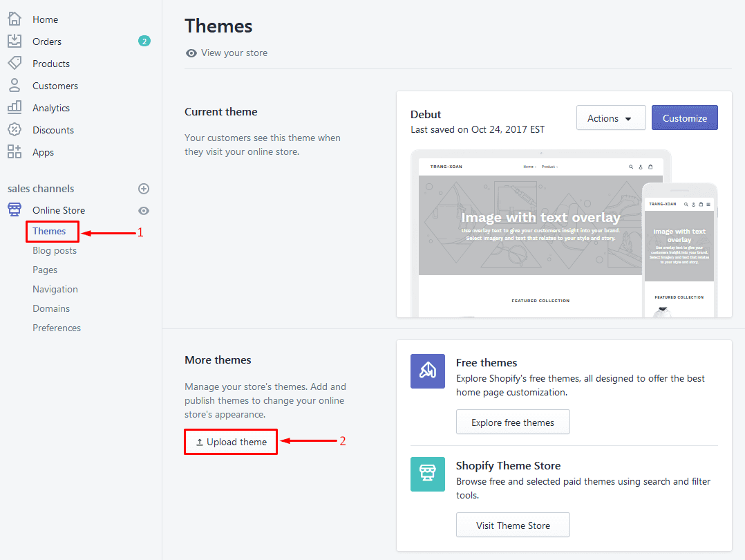The width and height of the screenshot is (745, 560).
Task: Open the Actions dropdown for the Debut theme
Action: tap(610, 118)
